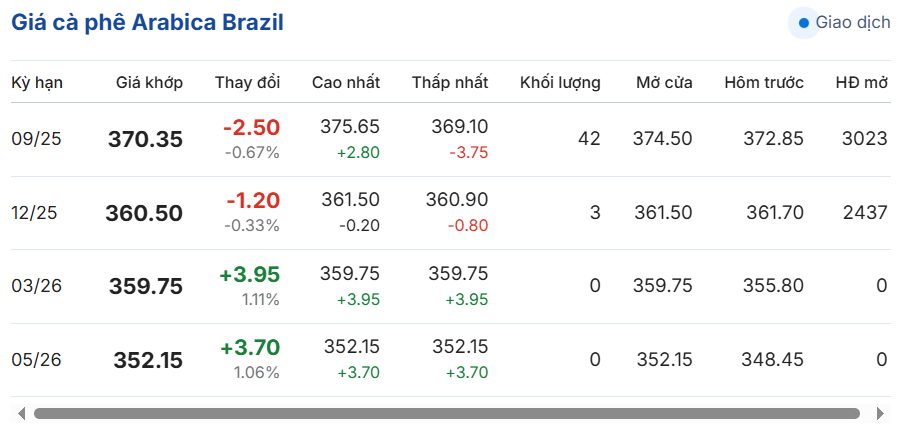The width and height of the screenshot is (908, 439).
Task: Open the Giao dịch label
Action: [x=852, y=23]
